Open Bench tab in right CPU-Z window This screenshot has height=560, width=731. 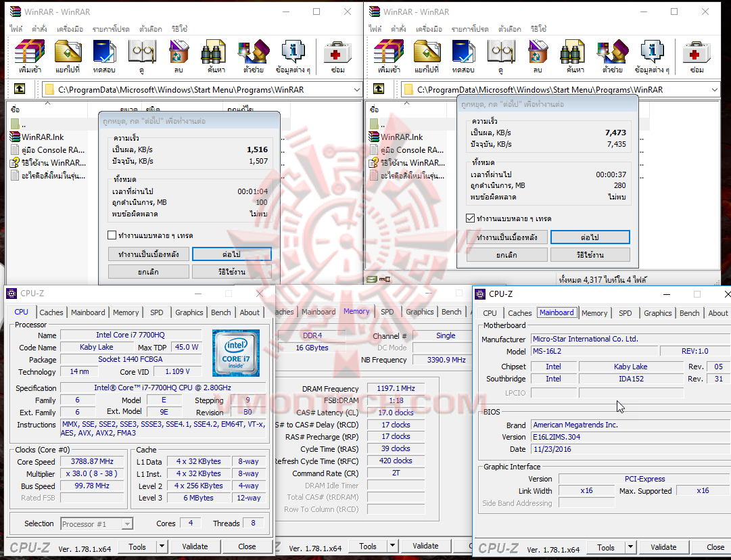[689, 313]
